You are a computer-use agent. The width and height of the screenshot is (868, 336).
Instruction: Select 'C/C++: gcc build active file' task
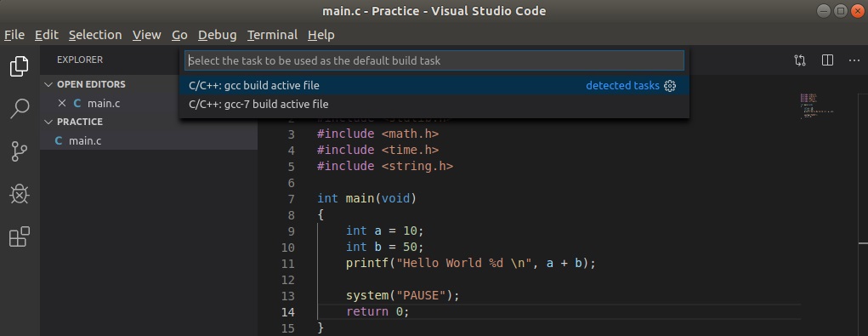[x=434, y=86]
